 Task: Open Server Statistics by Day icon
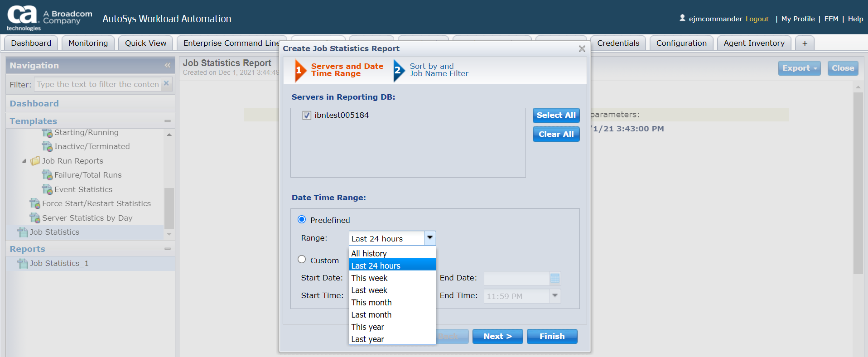click(35, 218)
